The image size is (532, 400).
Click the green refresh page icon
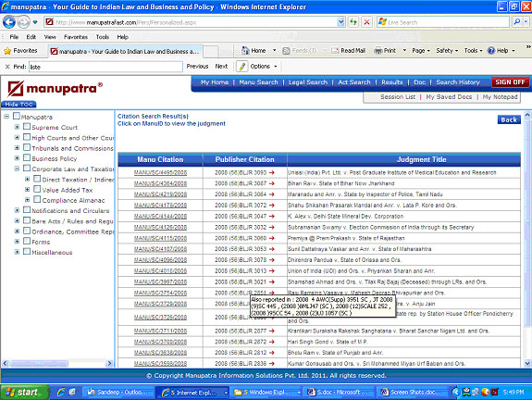pyautogui.click(x=353, y=22)
